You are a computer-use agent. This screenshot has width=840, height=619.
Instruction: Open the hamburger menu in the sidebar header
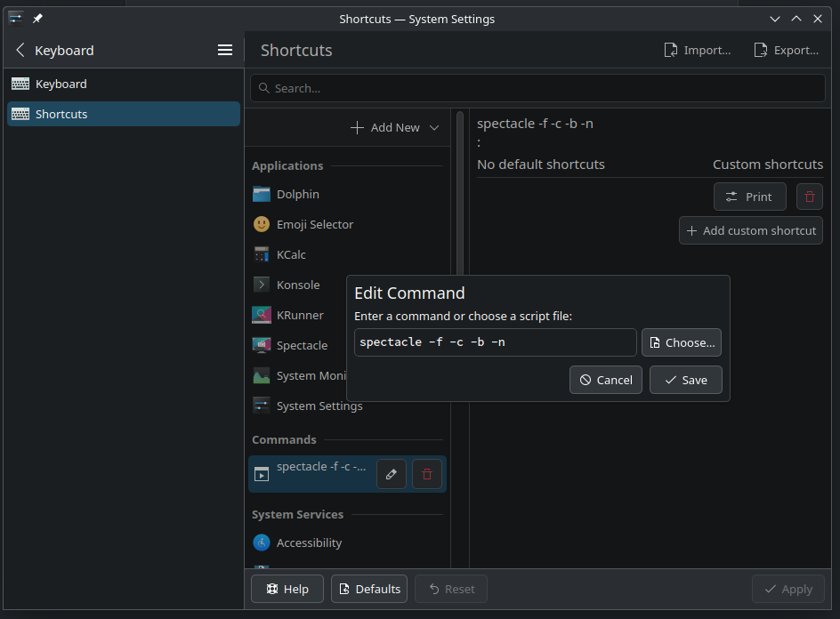click(x=225, y=51)
